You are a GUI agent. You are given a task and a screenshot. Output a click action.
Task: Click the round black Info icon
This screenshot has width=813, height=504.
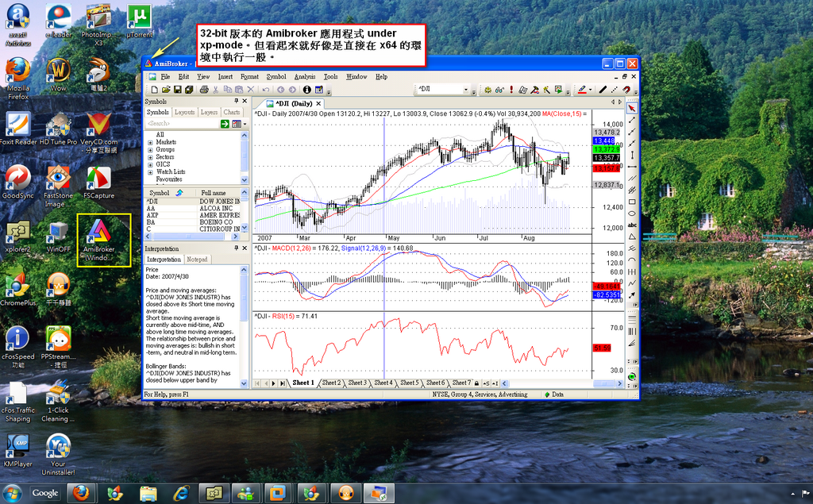[x=307, y=90]
